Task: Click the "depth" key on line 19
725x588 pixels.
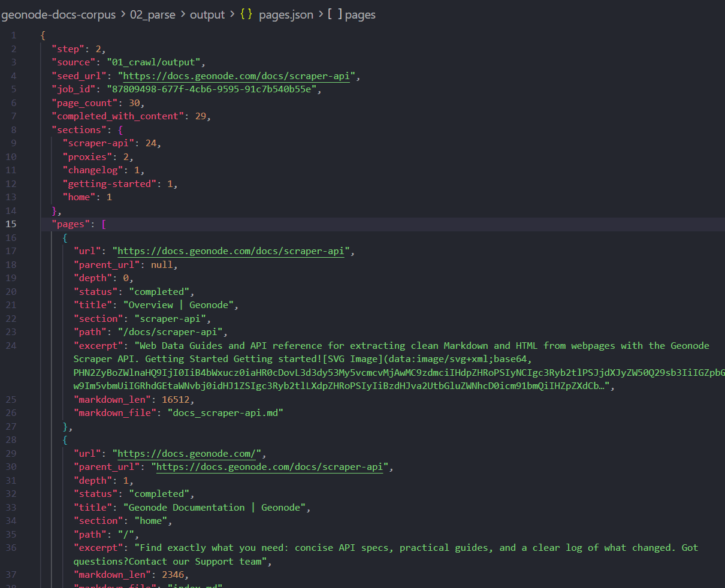Action: click(x=92, y=278)
